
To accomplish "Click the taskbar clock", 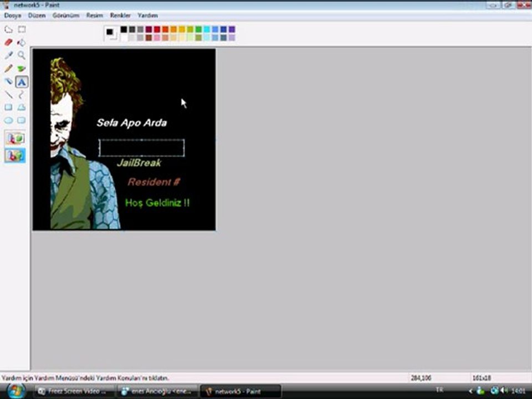I will pos(518,391).
